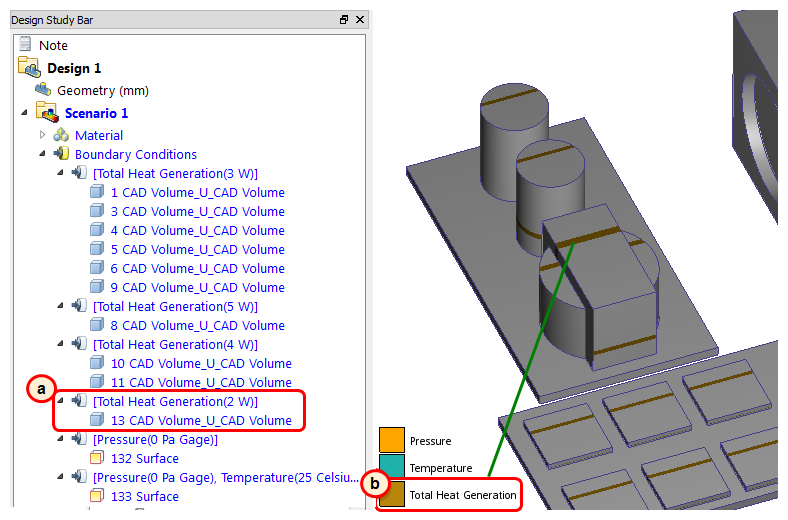Image resolution: width=788 pixels, height=520 pixels.
Task: Select the [Total Heat Generation(3 W)] label
Action: coord(175,173)
